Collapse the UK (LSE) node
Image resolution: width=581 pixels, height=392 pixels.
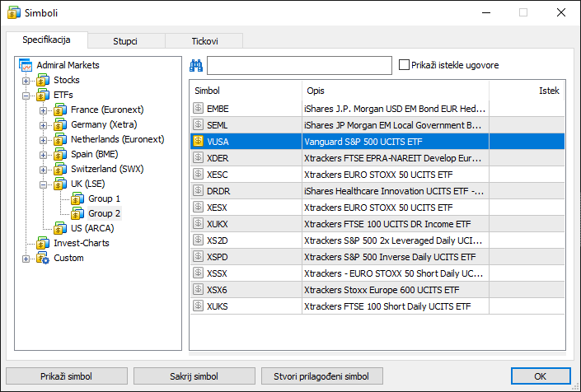tap(43, 184)
